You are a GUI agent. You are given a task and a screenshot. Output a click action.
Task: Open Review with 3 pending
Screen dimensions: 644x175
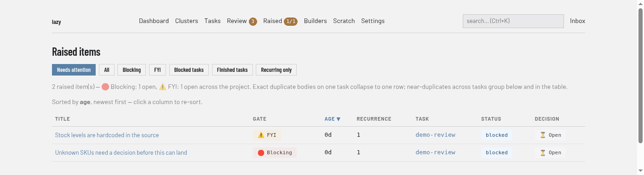click(x=241, y=21)
